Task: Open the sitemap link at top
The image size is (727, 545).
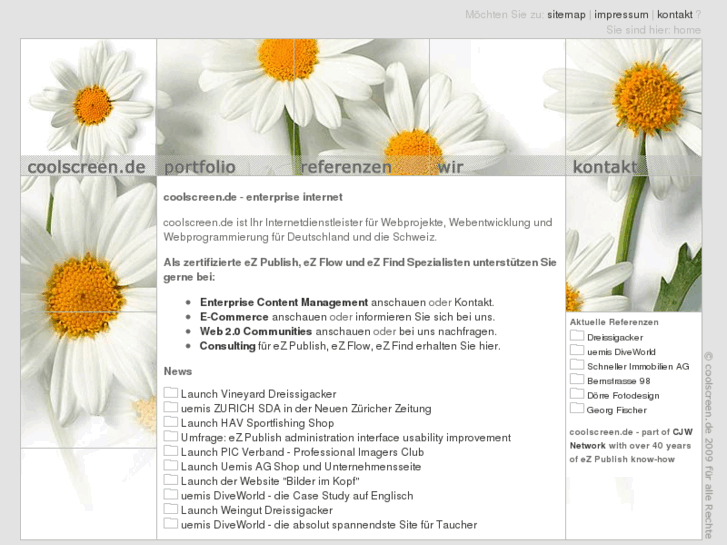Action: [x=566, y=15]
